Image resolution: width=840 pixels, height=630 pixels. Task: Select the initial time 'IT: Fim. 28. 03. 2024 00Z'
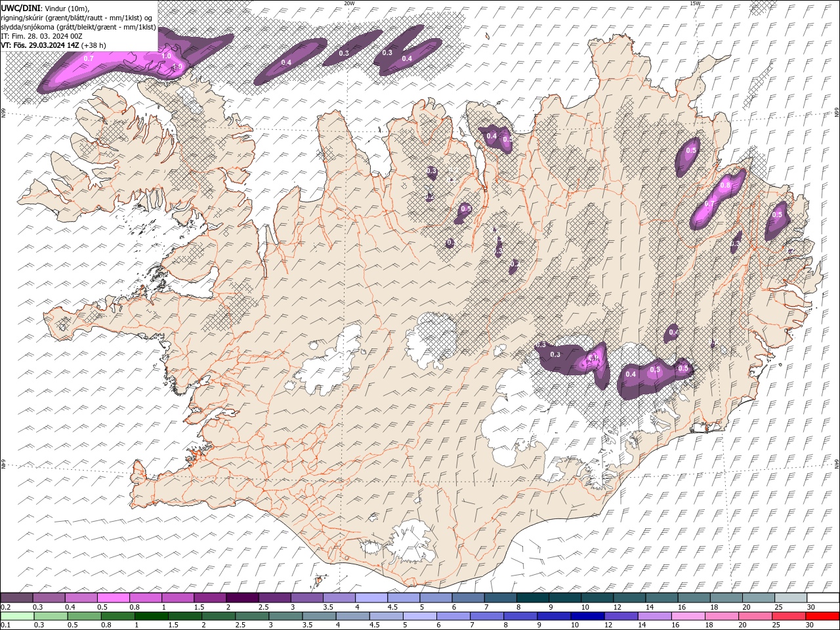pos(41,36)
